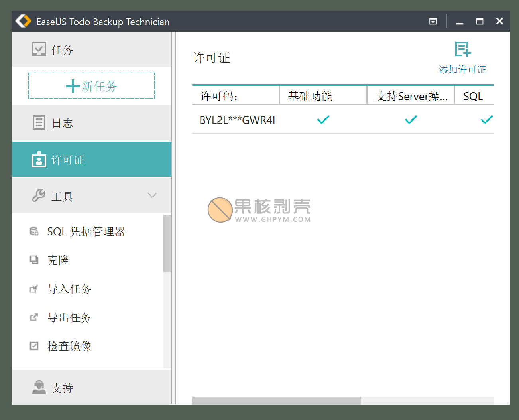Collapse the 工具 (Tools) section chevron

(152, 195)
